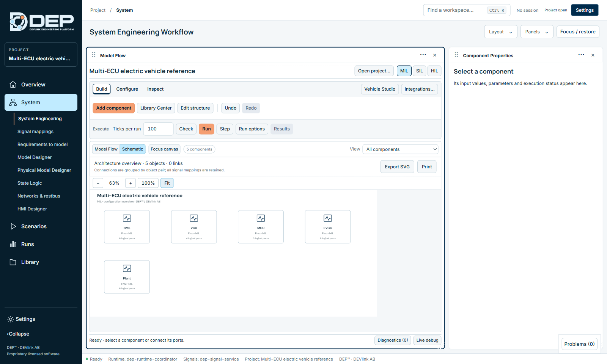Switch to Inspect tab
Image resolution: width=607 pixels, height=364 pixels.
156,89
